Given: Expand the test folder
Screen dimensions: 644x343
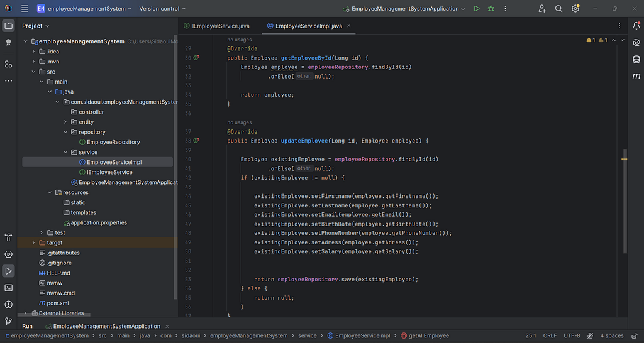Looking at the screenshot, I should [42, 232].
